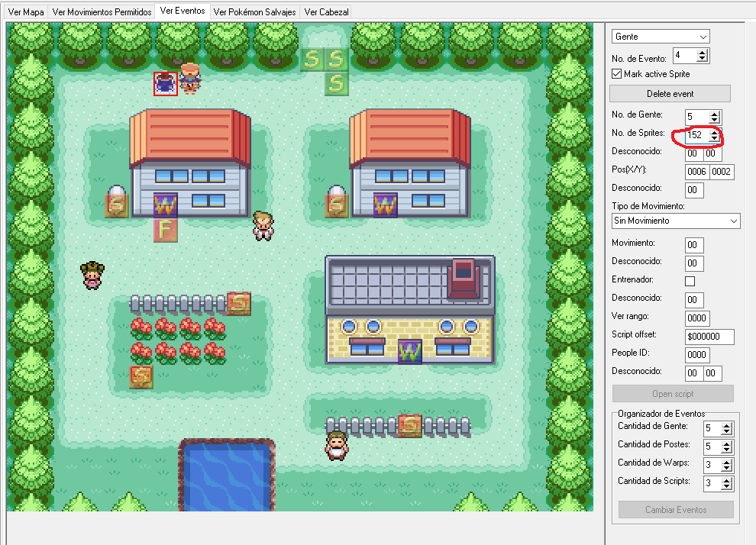The image size is (756, 545).
Task: Open Tipo de Movimiento dropdown
Action: point(676,221)
